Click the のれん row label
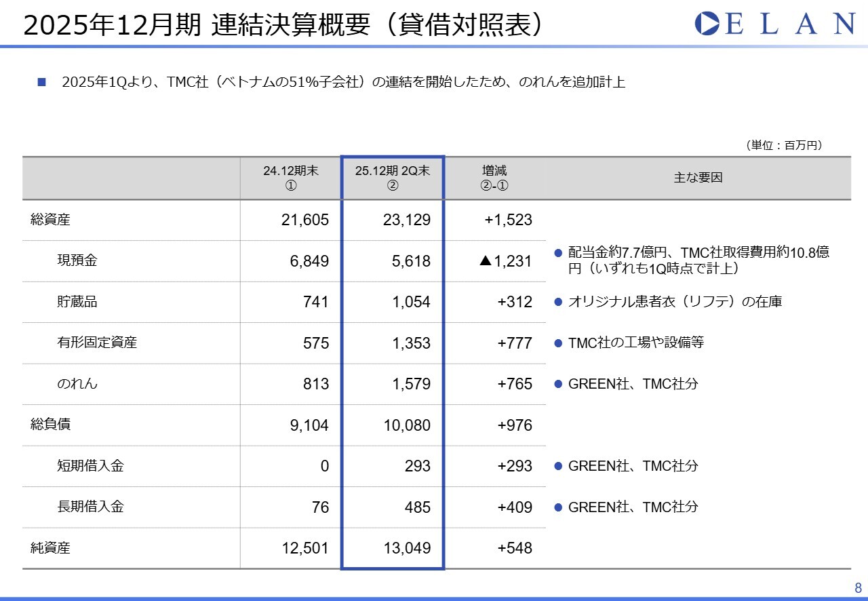The width and height of the screenshot is (868, 601). [x=77, y=384]
